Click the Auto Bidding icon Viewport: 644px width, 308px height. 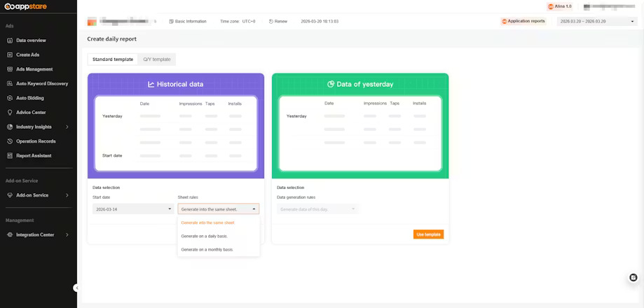10,98
